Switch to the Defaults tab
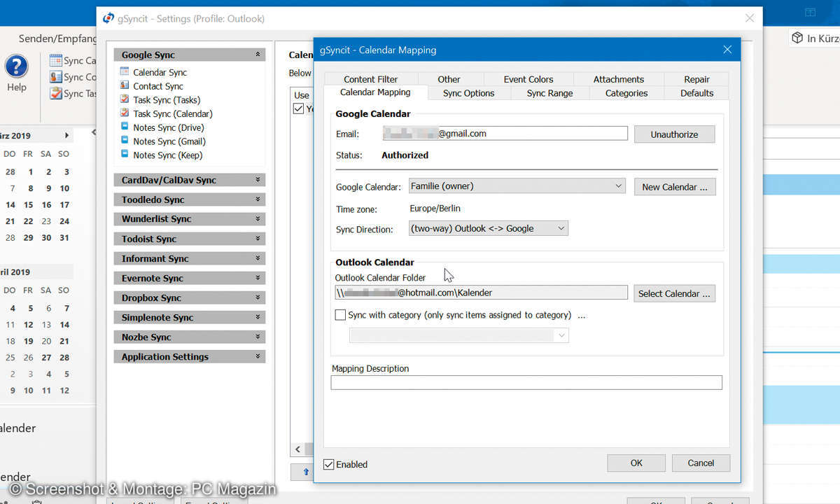This screenshot has height=504, width=840. pos(696,93)
